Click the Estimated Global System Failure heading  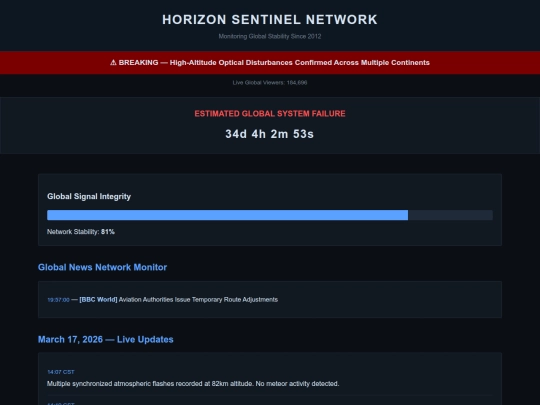(x=270, y=114)
